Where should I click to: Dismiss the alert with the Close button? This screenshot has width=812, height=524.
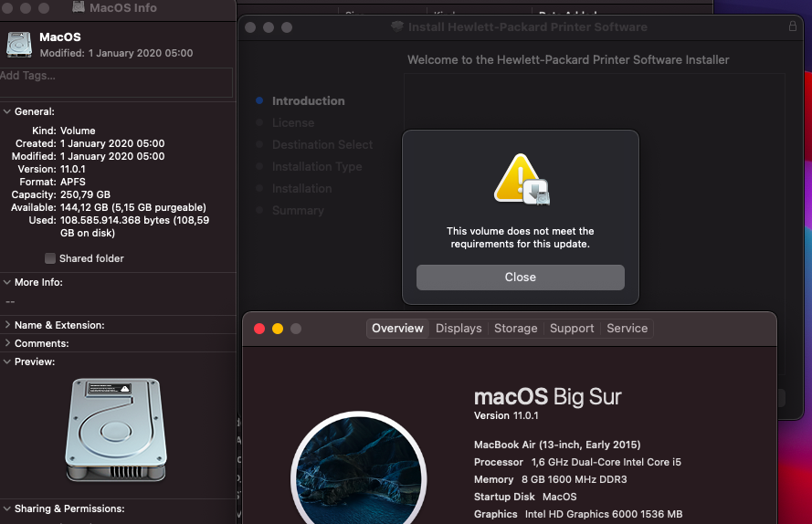521,278
